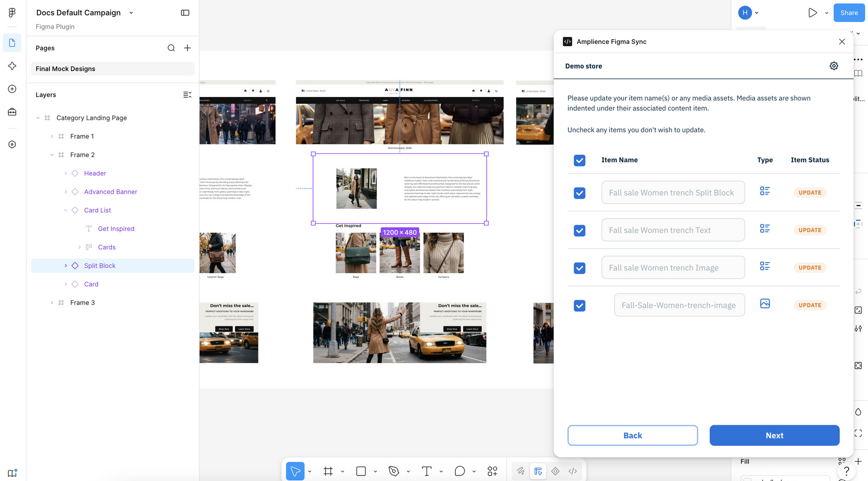Collapse Frame 2 layer

click(52, 155)
